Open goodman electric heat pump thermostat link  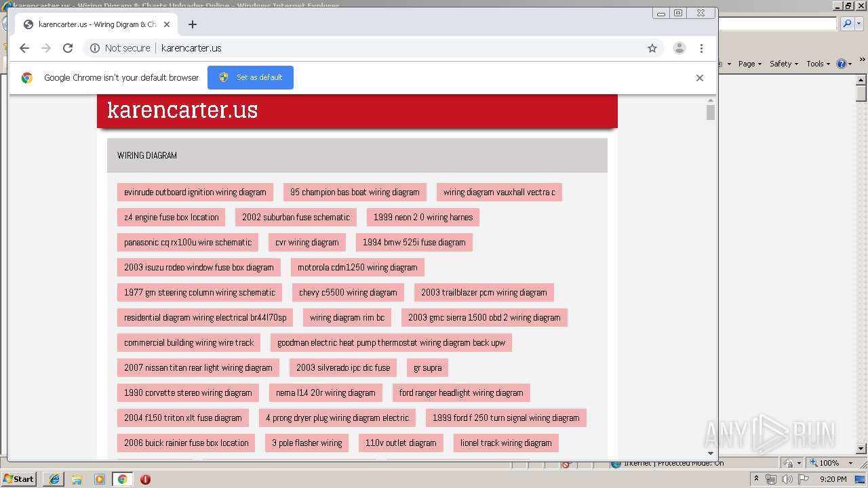point(391,343)
